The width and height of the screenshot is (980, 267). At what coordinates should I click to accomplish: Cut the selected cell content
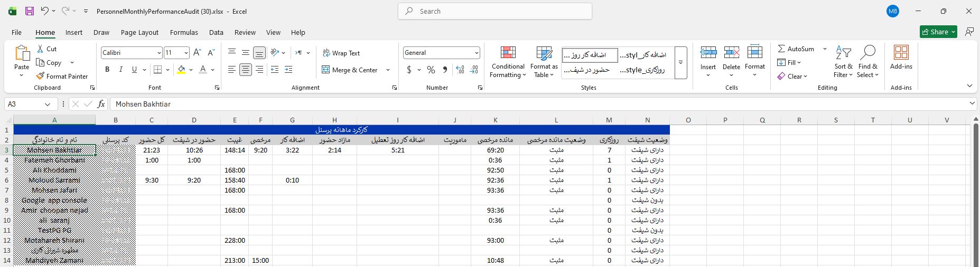(46, 49)
